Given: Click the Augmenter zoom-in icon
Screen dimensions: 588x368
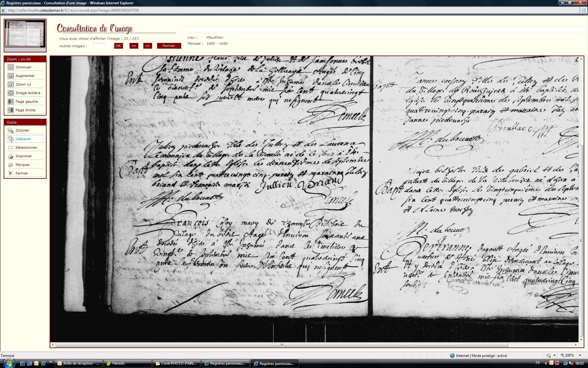Looking at the screenshot, I should [11, 76].
